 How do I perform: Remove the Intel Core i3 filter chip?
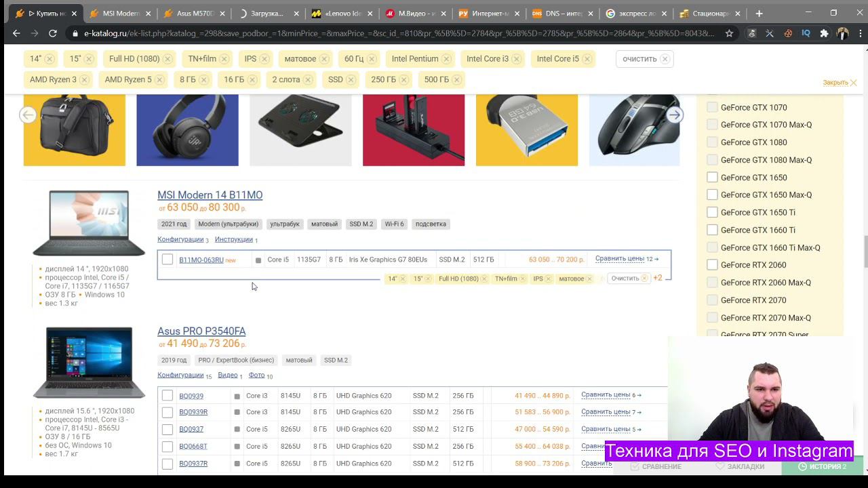tap(517, 59)
